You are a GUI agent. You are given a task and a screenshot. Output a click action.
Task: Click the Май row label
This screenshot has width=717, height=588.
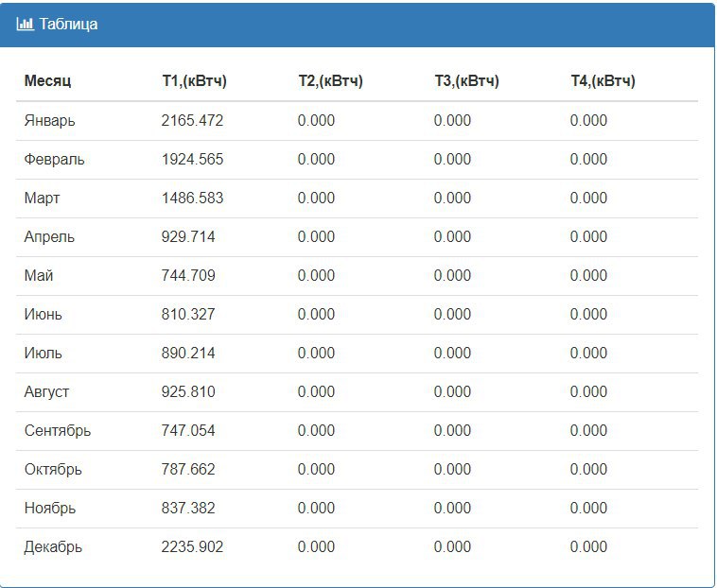39,275
